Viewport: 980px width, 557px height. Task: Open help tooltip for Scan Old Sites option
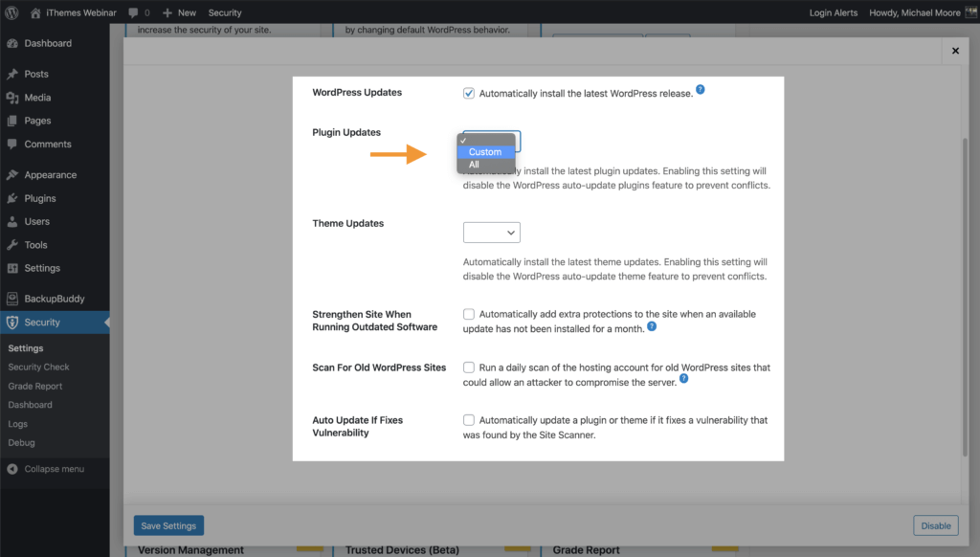pyautogui.click(x=683, y=378)
